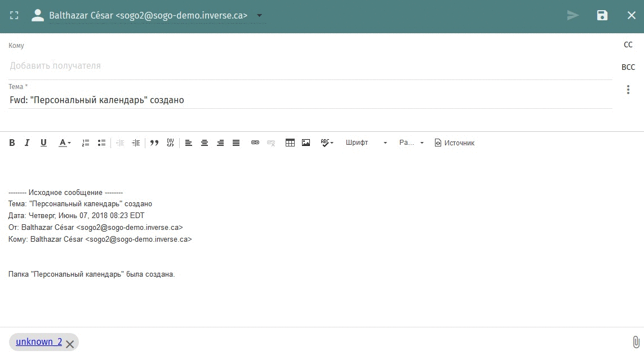The height and width of the screenshot is (355, 644).
Task: Click the attach file paperclip icon
Action: [636, 341]
